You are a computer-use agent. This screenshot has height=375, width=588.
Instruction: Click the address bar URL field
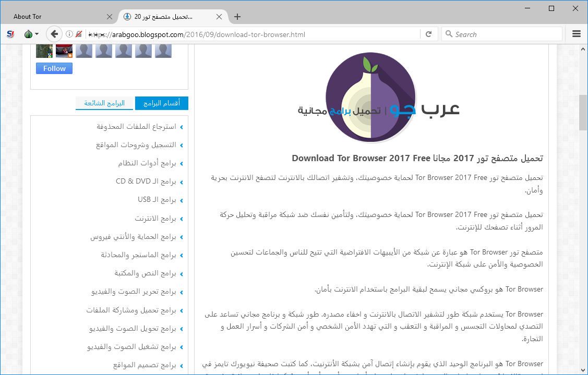(253, 34)
